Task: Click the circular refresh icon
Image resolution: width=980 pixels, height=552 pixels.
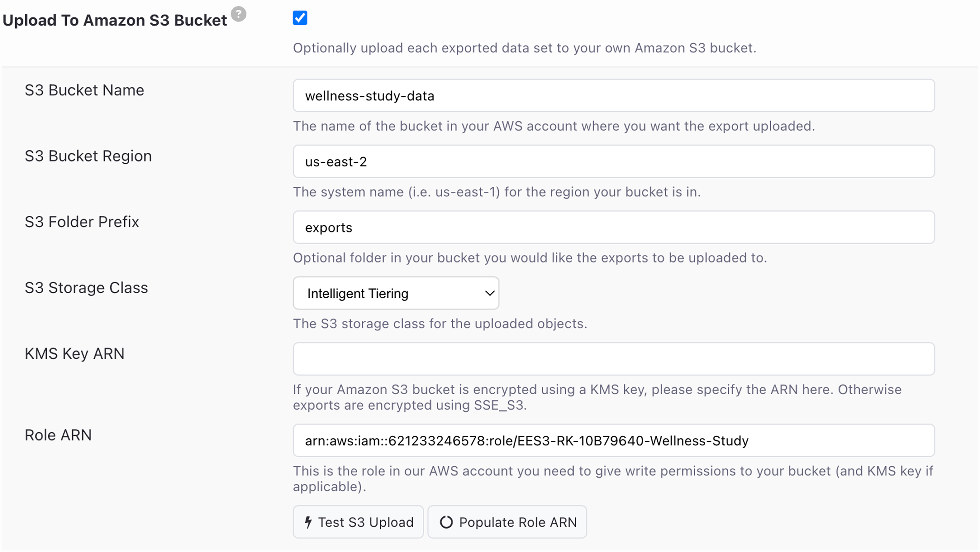Action: 446,522
